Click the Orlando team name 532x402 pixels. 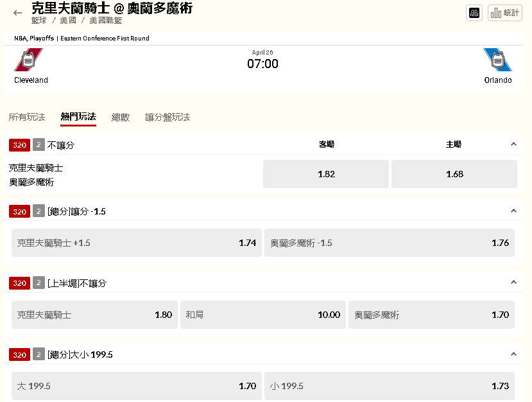pyautogui.click(x=498, y=80)
